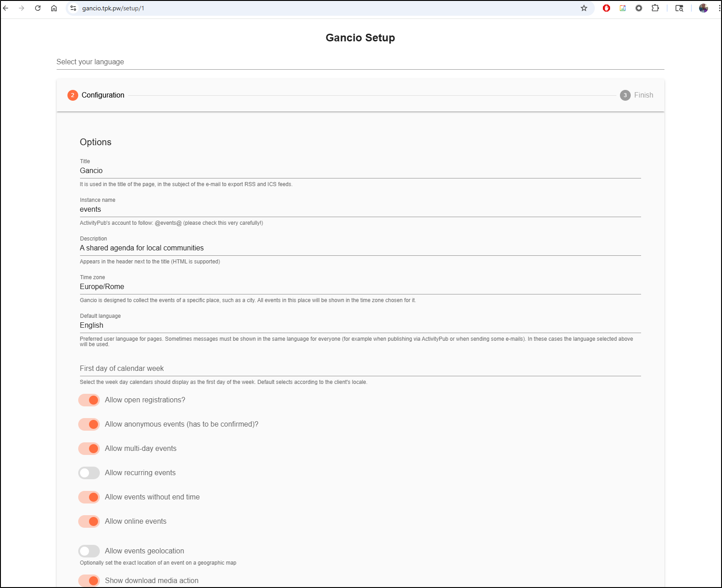Toggle Allow anonymous events switch
The height and width of the screenshot is (588, 722).
click(x=89, y=424)
